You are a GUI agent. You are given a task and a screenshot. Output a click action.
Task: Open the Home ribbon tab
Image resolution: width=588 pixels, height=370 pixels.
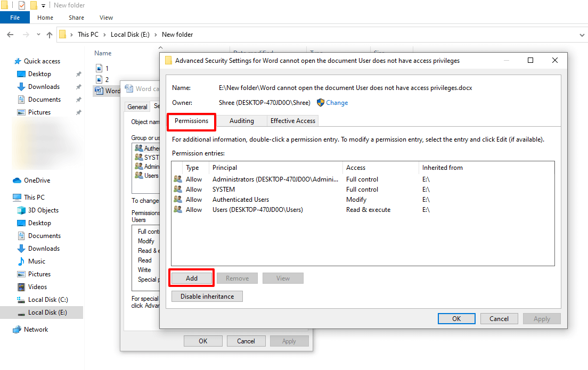pyautogui.click(x=45, y=18)
